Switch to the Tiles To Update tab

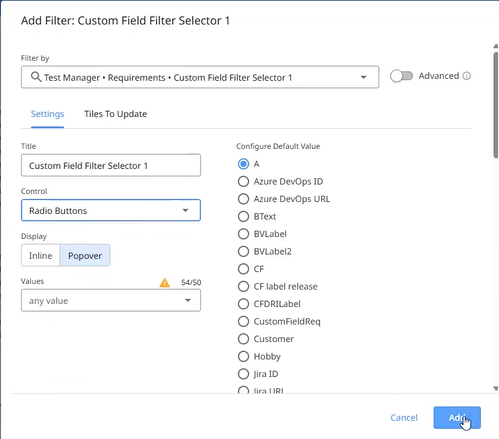pyautogui.click(x=115, y=114)
